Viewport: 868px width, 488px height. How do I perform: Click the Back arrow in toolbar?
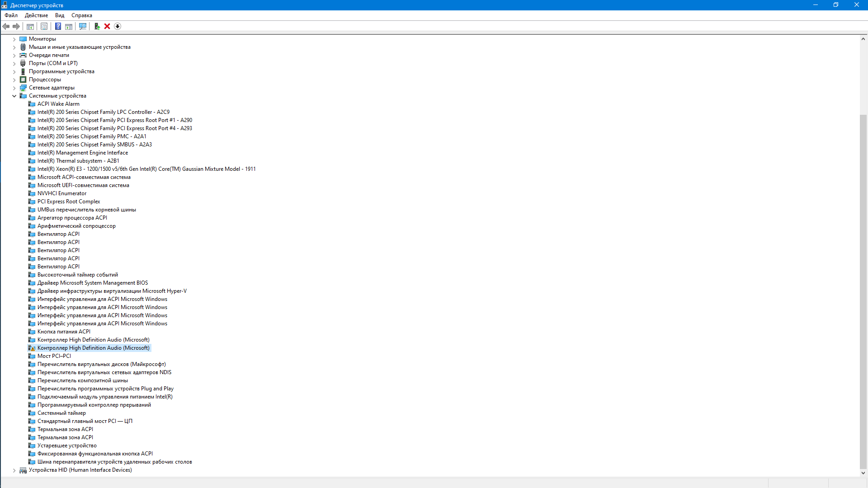tap(6, 26)
